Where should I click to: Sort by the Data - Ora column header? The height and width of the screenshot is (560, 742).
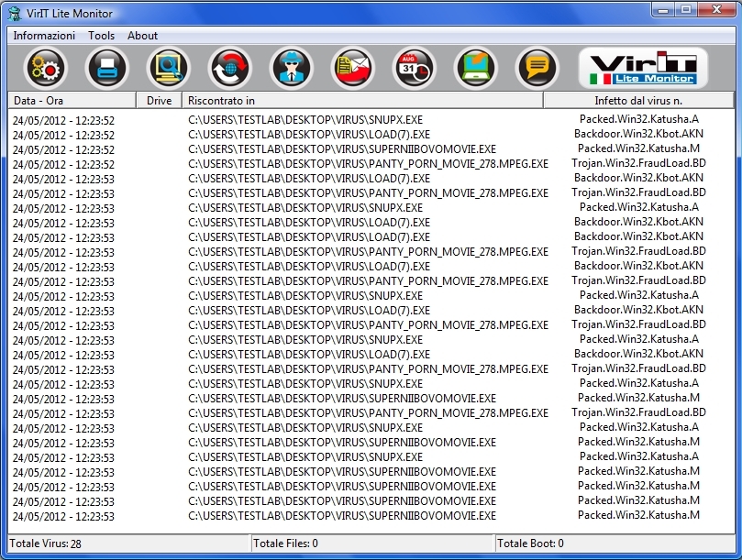click(72, 100)
